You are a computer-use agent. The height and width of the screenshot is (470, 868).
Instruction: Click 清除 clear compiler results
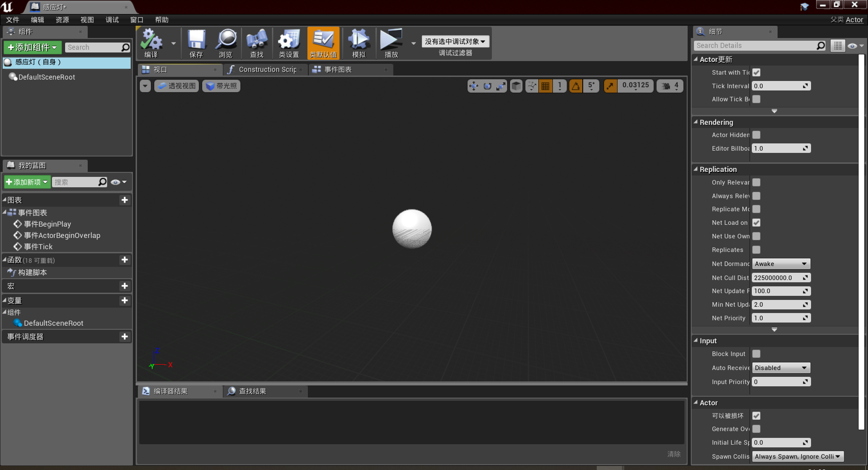coord(674,454)
